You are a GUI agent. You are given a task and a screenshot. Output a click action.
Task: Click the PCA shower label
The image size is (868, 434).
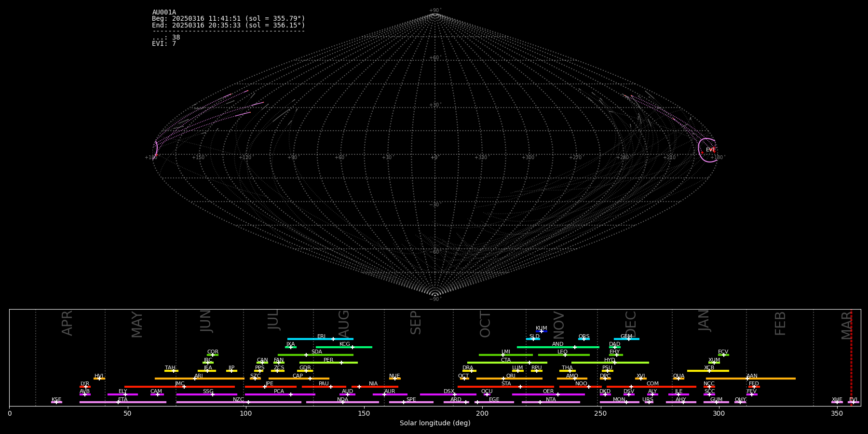click(x=279, y=392)
